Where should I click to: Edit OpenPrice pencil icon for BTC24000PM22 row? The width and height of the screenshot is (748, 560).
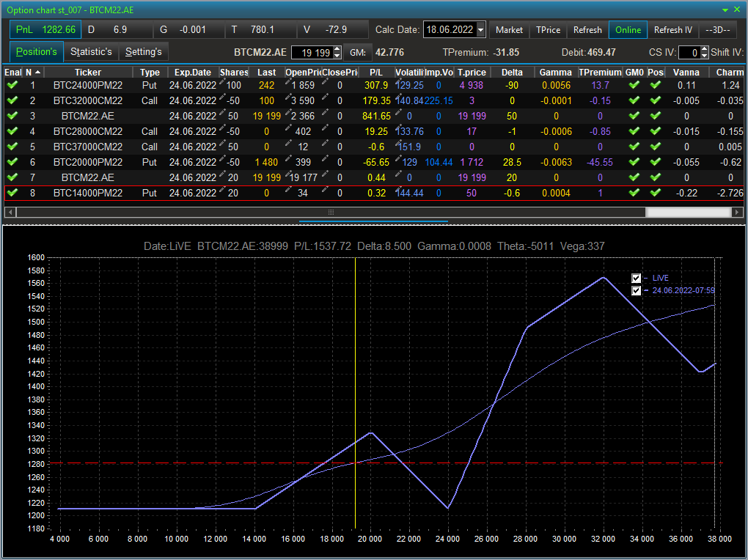(288, 83)
